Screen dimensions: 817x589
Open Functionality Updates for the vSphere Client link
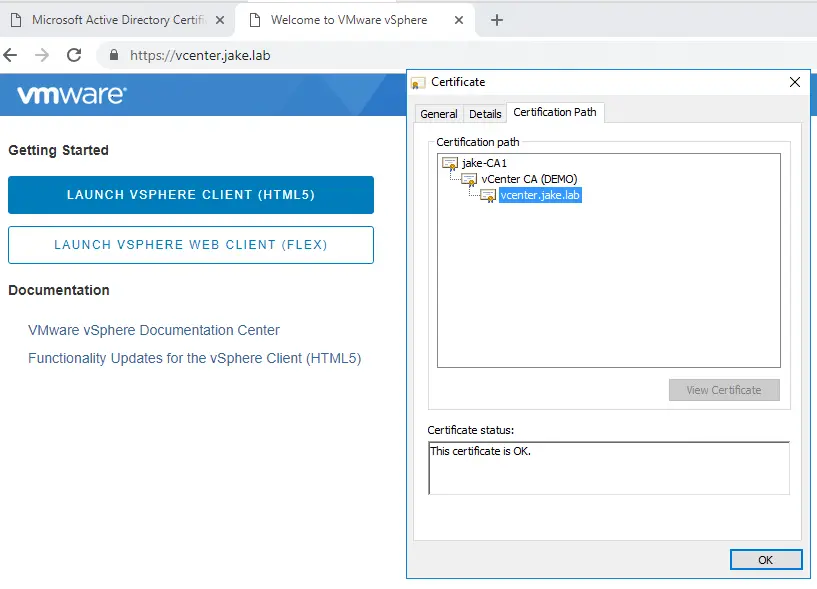pos(194,358)
